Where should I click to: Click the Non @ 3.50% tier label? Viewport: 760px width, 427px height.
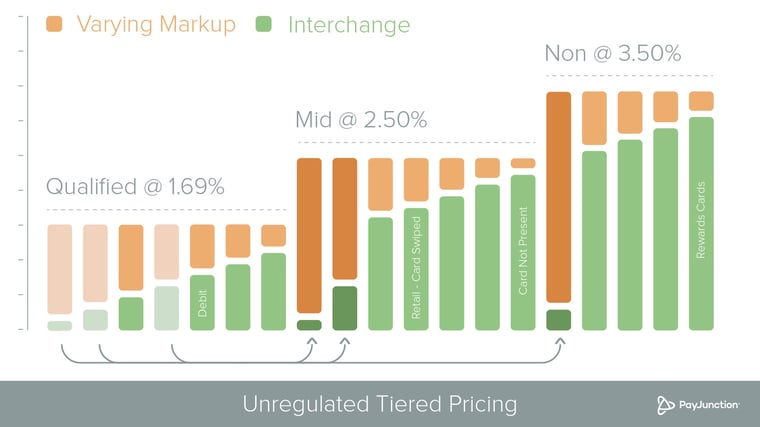tap(613, 53)
